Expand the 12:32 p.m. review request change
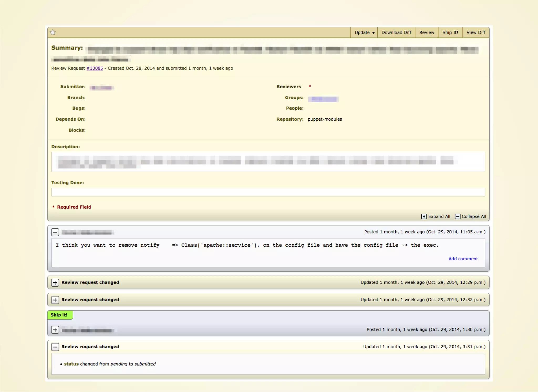Screen dimensions: 538x392 coord(55,300)
